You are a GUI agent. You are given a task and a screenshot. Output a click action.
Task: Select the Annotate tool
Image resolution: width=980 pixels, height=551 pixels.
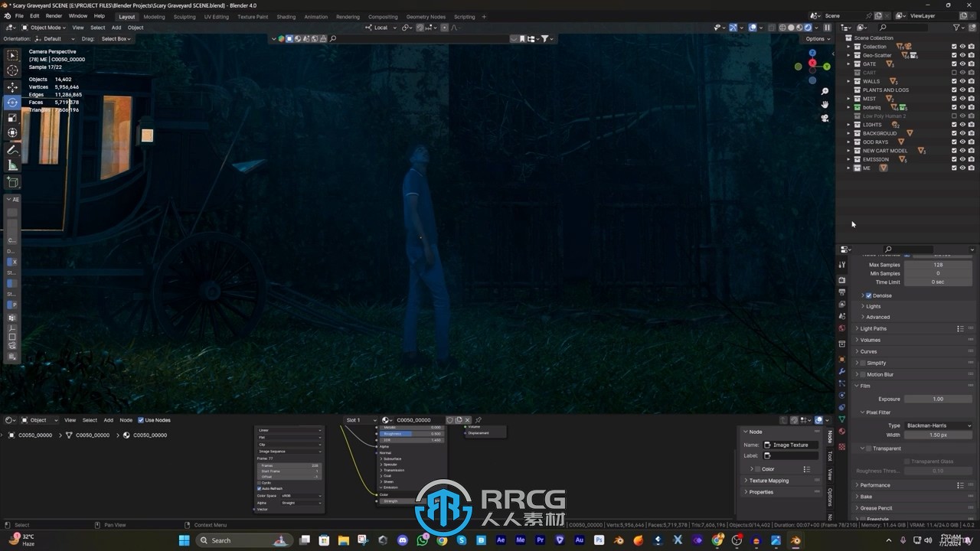[12, 150]
